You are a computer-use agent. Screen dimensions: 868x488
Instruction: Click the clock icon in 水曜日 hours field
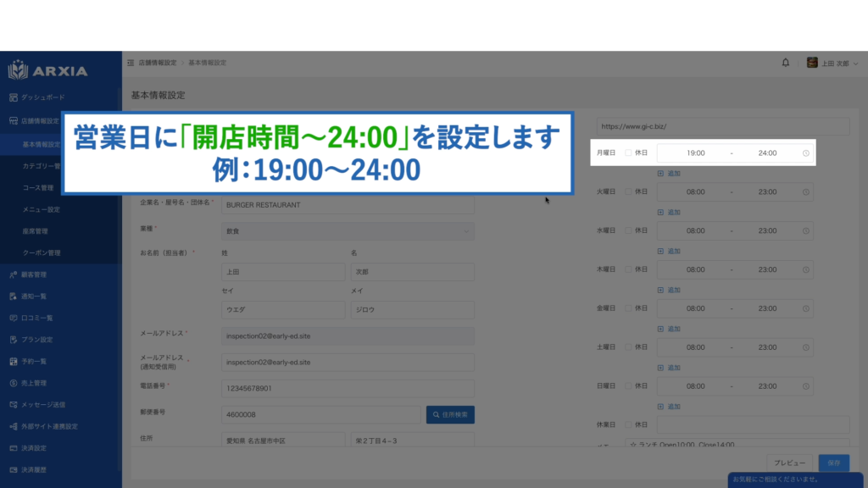tap(806, 230)
